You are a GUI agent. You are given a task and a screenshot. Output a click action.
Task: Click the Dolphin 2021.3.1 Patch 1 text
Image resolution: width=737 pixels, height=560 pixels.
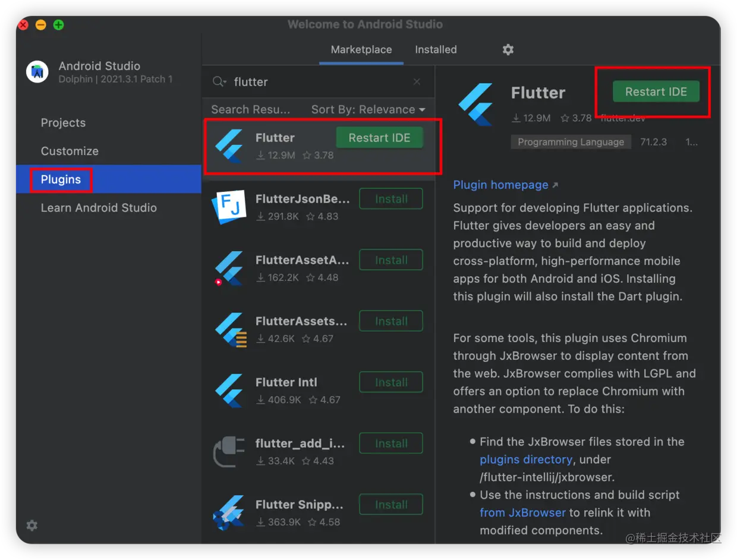point(115,79)
